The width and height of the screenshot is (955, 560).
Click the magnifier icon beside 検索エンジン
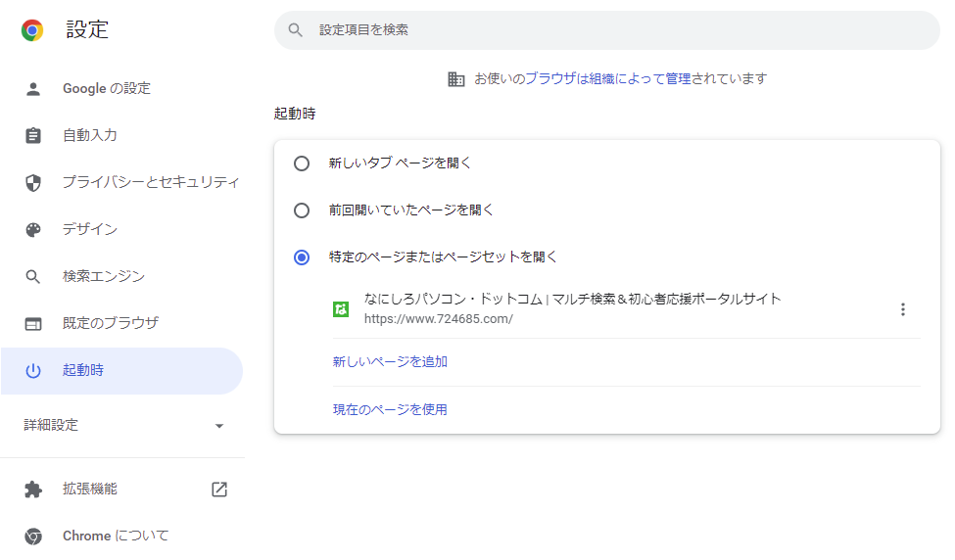click(33, 276)
